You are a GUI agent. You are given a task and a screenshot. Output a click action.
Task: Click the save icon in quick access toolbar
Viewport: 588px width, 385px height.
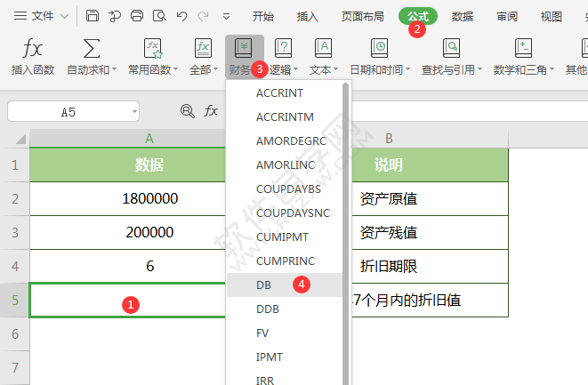pyautogui.click(x=93, y=16)
